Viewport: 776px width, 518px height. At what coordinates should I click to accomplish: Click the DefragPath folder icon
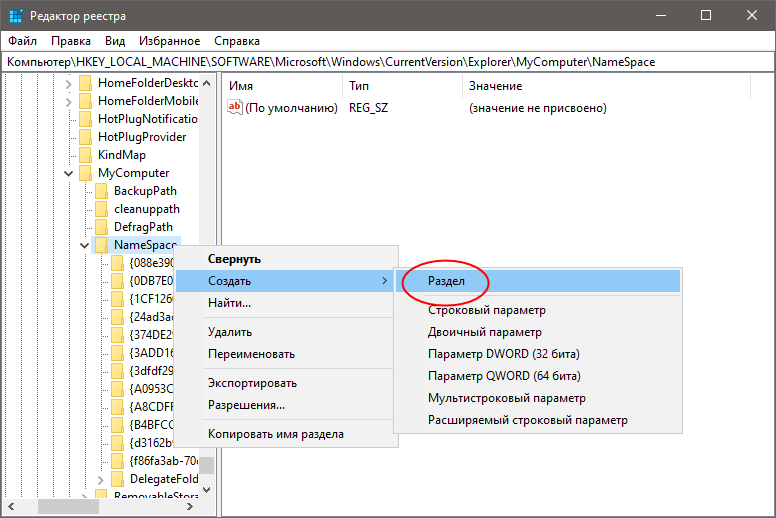coord(101,227)
